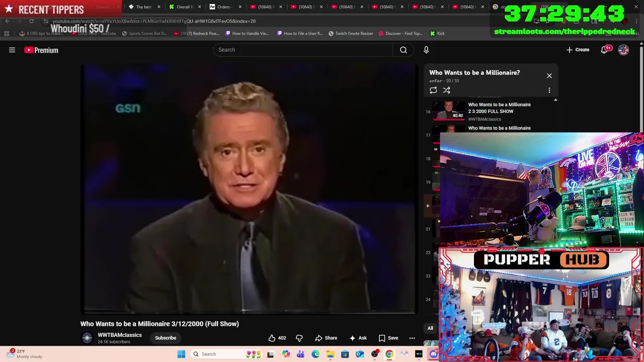Save video to a playlist

tap(388, 338)
